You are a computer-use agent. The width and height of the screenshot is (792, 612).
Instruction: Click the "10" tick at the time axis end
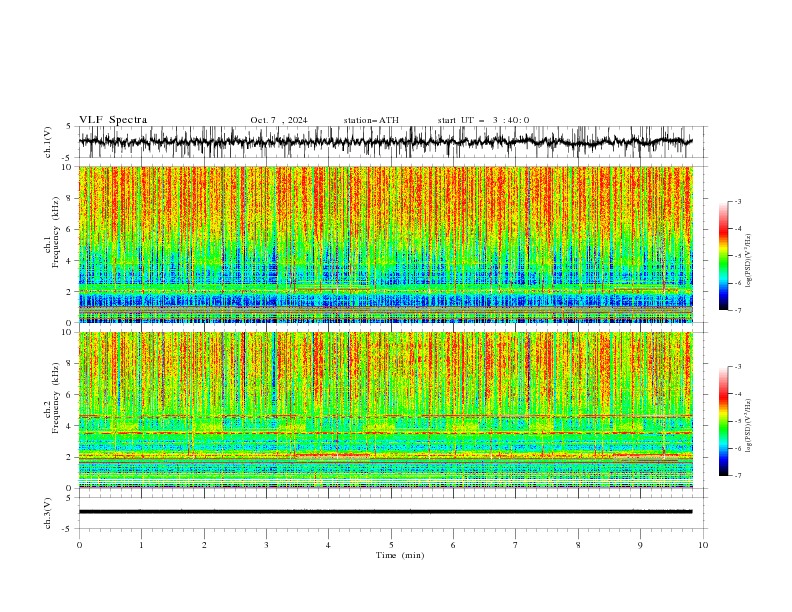(x=703, y=545)
